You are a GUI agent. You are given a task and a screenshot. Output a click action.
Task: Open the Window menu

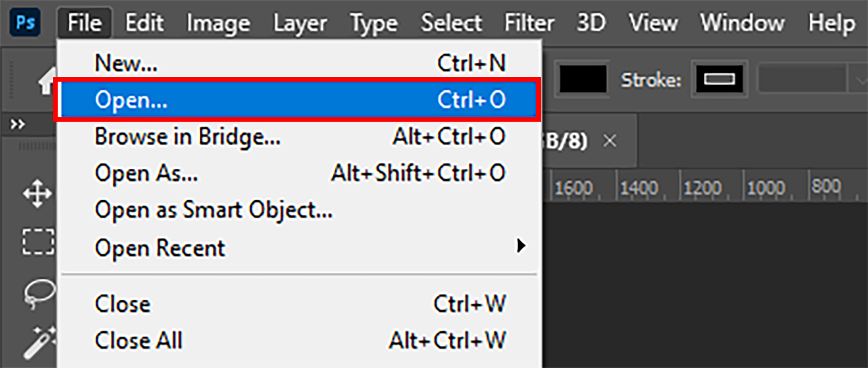coord(742,23)
